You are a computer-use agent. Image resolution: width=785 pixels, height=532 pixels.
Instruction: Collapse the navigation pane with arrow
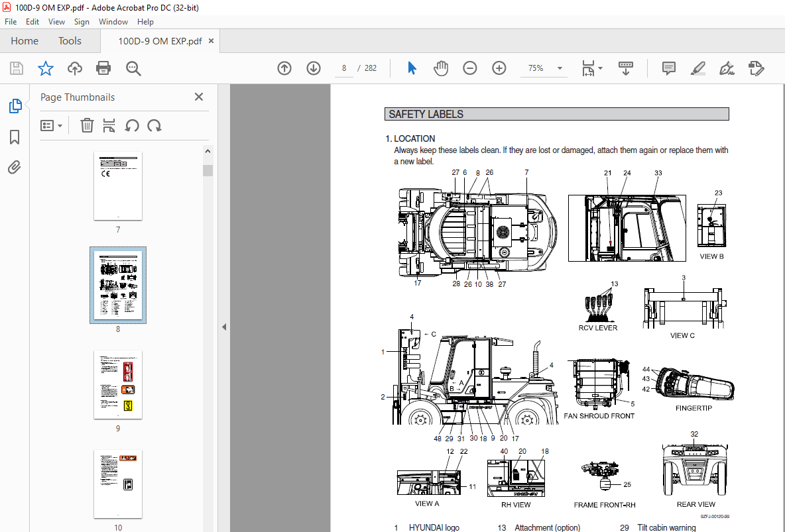pyautogui.click(x=224, y=327)
